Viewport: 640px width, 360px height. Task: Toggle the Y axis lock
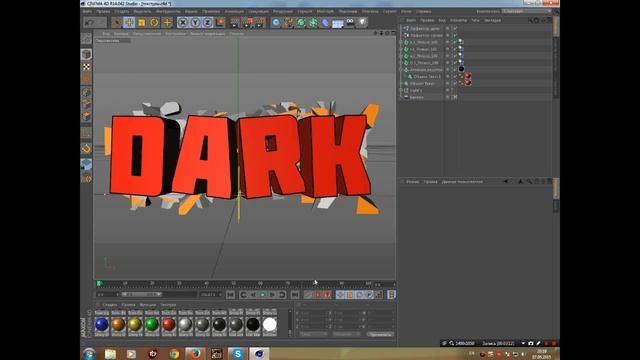tap(195, 22)
